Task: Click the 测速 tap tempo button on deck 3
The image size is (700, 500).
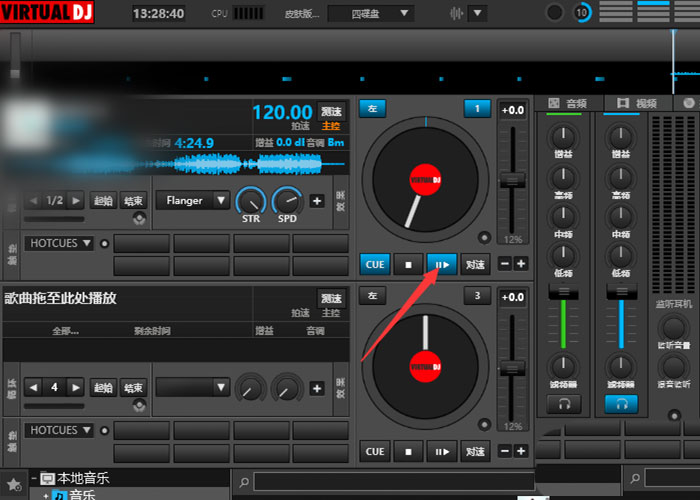Action: (x=331, y=298)
